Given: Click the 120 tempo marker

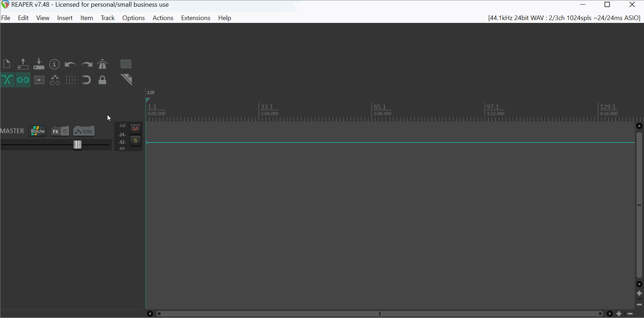Looking at the screenshot, I should click(151, 93).
